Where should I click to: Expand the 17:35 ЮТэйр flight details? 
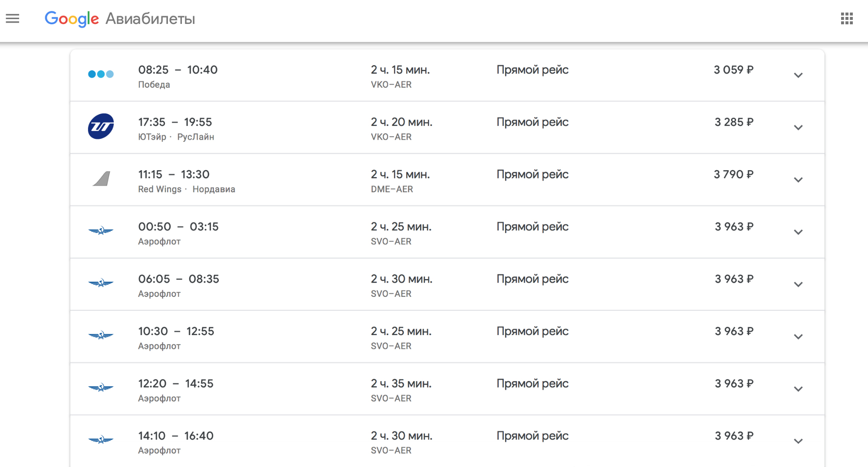(x=798, y=128)
